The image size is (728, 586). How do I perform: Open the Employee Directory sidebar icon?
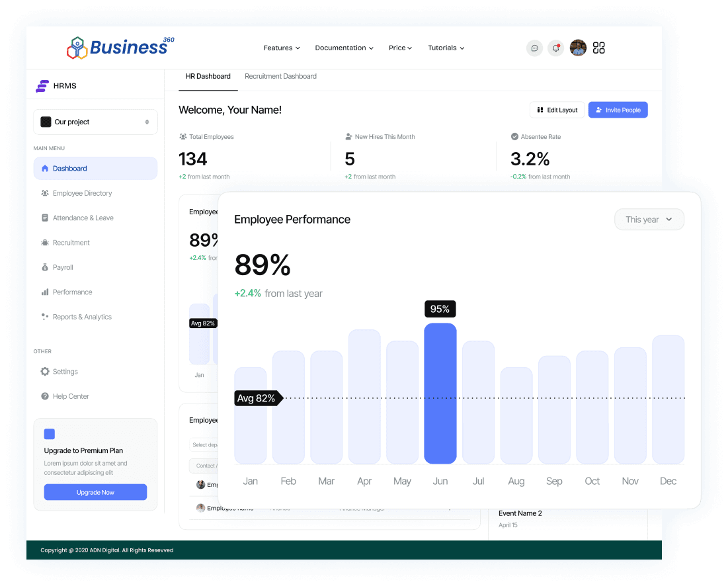click(x=45, y=193)
